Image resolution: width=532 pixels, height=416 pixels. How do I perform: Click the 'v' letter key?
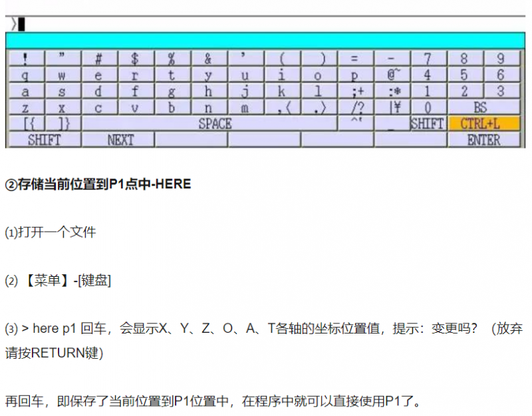[136, 107]
